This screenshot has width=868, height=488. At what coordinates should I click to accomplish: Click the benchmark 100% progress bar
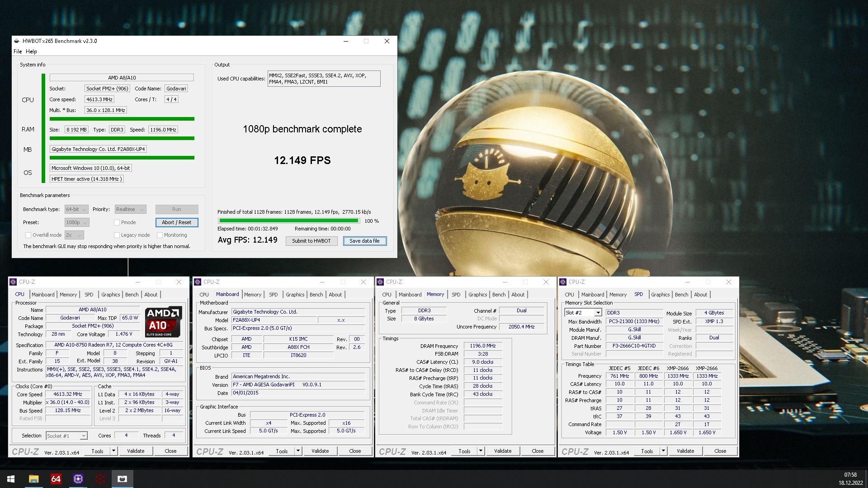(289, 221)
